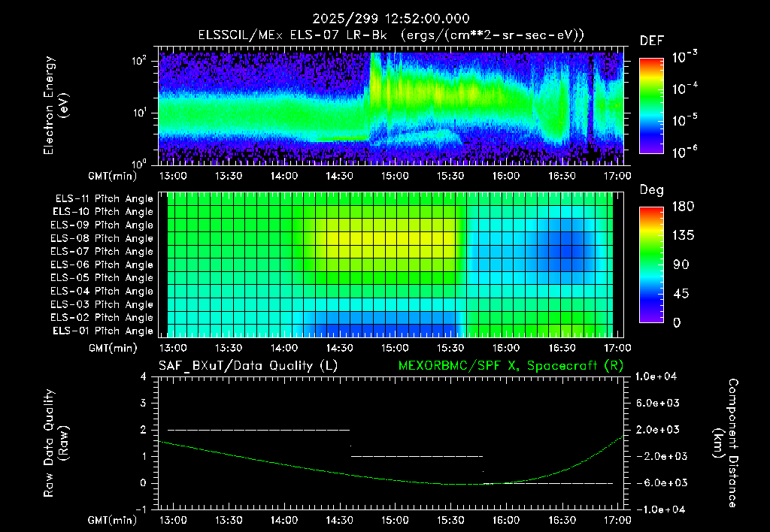The height and width of the screenshot is (532, 770).
Task: Click the Component Distance (km) axis label
Action: tap(726, 443)
